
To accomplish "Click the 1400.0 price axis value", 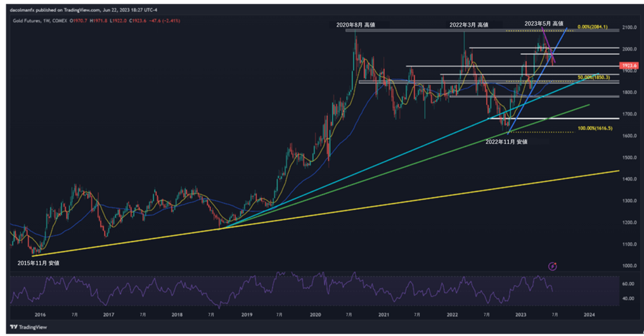I will [x=629, y=179].
